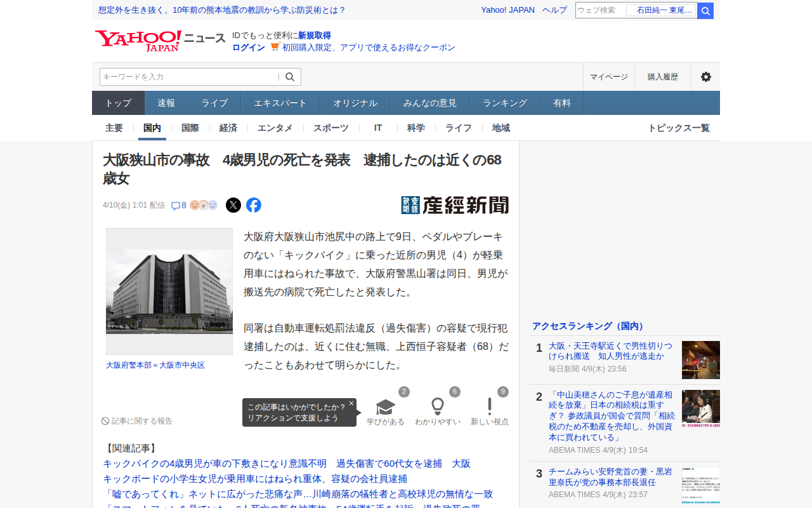Image resolution: width=812 pixels, height=508 pixels.
Task: Open the ランキング tab
Action: (x=505, y=103)
